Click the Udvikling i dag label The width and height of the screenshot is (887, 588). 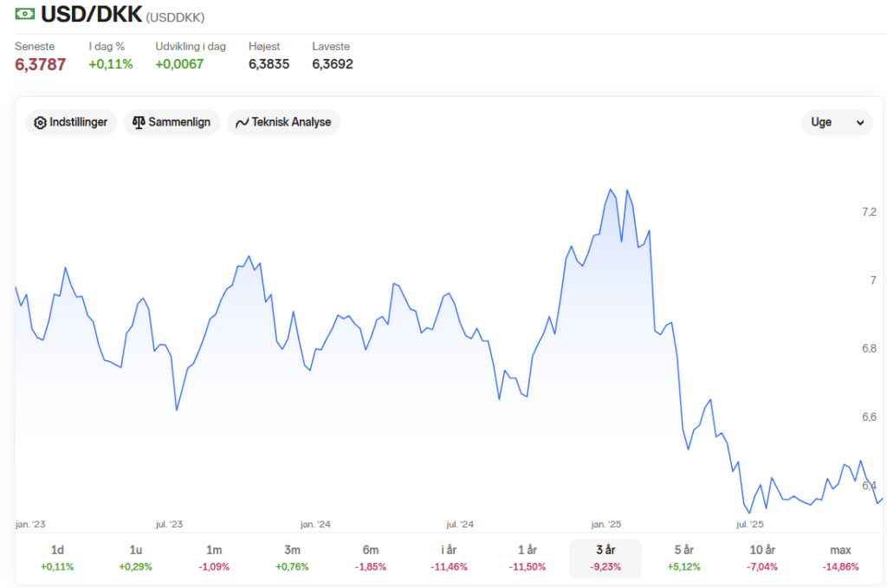point(191,47)
